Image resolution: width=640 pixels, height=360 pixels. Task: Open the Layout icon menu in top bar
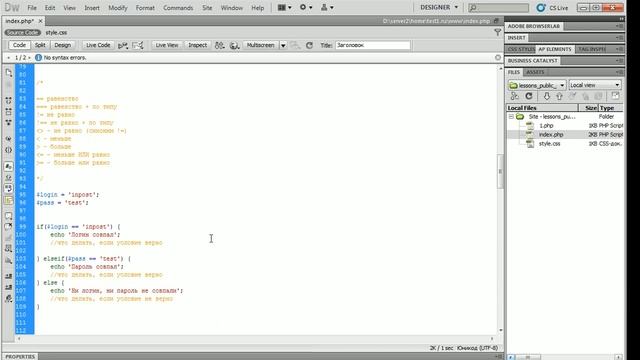click(x=284, y=7)
